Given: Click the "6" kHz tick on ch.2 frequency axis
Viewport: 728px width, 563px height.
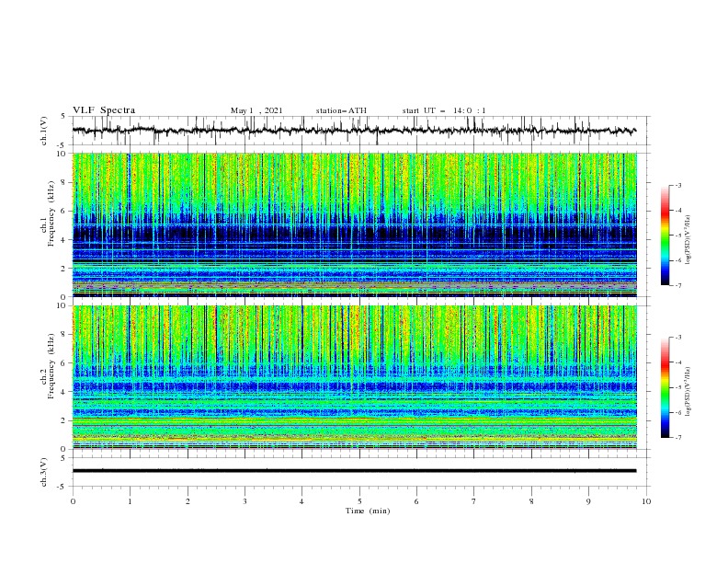Looking at the screenshot, I should click(65, 363).
